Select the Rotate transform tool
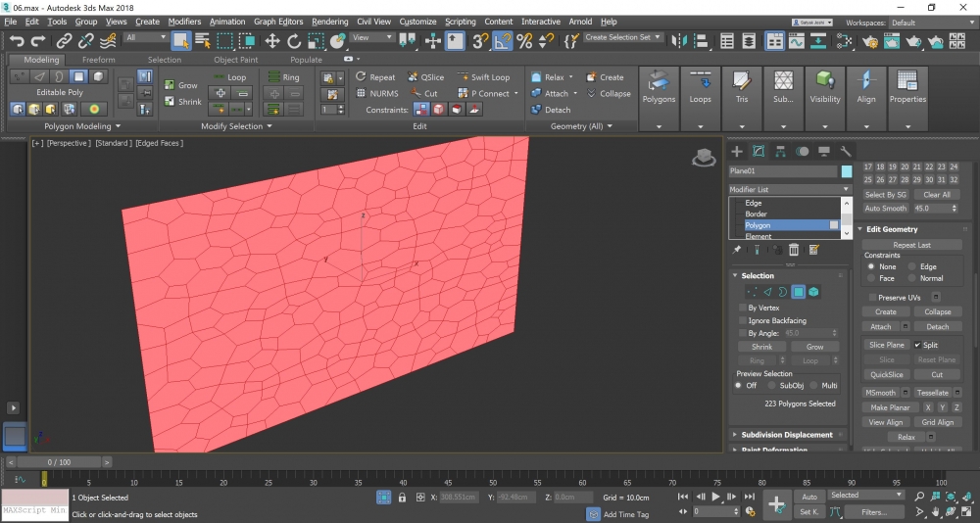This screenshot has height=523, width=980. point(294,40)
